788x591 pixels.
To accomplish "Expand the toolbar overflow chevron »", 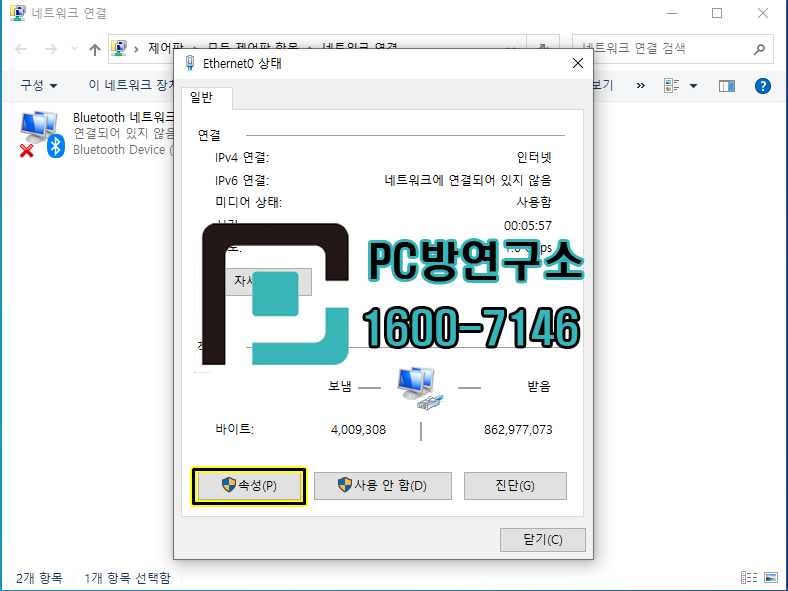I will [x=640, y=85].
